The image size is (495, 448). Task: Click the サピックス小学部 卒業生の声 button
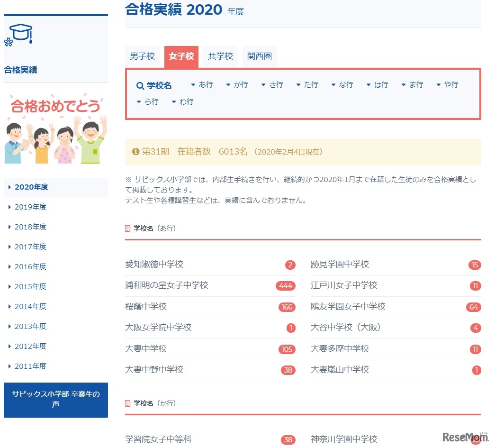point(55,400)
